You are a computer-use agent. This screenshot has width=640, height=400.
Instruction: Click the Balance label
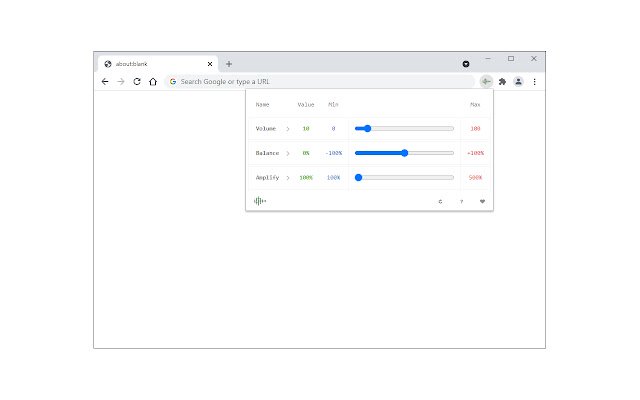tap(267, 153)
